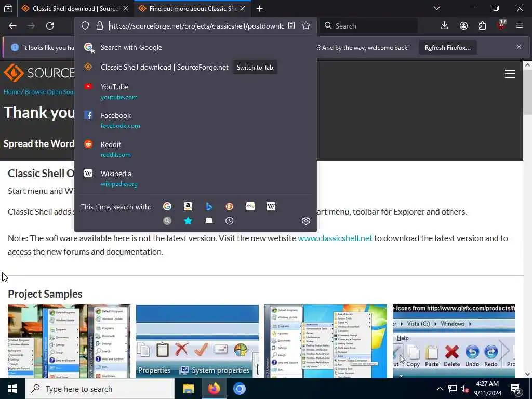Click the page vertical scrollbar thumb
This screenshot has width=532, height=399.
(x=528, y=94)
